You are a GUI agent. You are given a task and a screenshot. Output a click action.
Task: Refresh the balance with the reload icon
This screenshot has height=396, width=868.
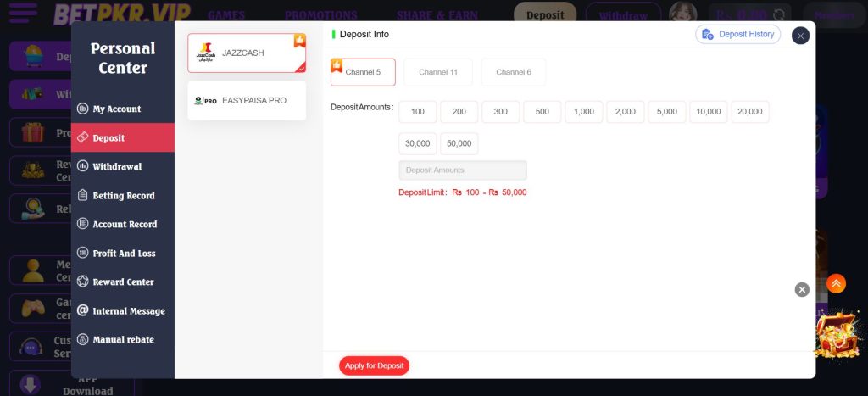tap(779, 14)
